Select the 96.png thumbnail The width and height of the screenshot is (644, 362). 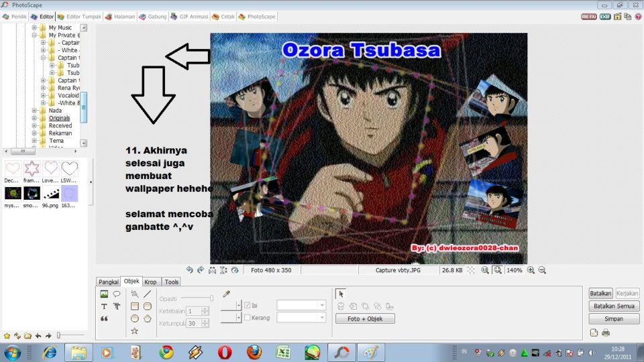[x=50, y=193]
